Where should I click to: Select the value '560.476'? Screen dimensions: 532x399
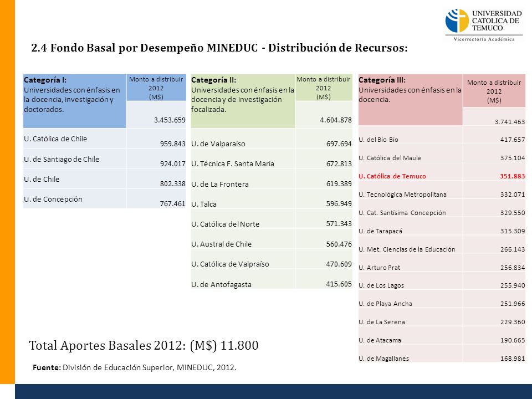click(x=339, y=244)
